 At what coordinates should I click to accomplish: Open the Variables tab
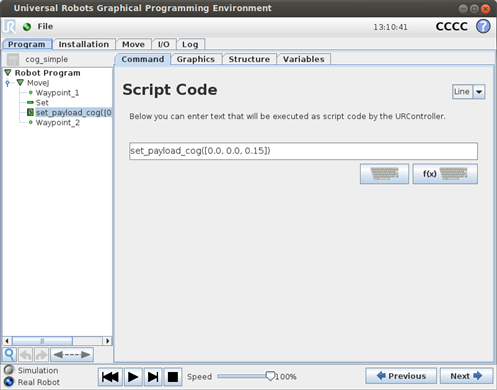point(304,59)
